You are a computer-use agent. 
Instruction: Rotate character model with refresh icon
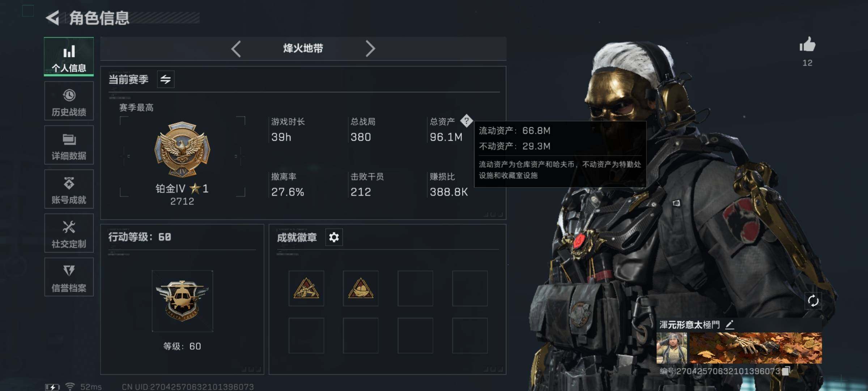pos(813,300)
